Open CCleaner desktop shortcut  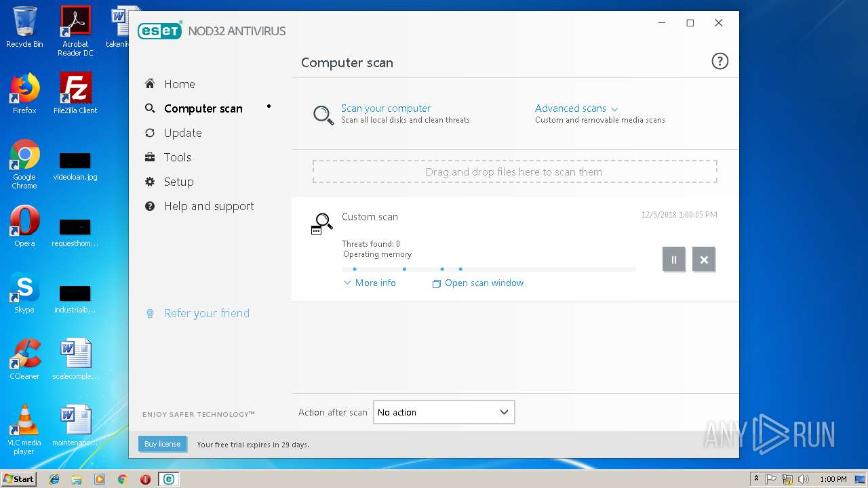coord(24,359)
